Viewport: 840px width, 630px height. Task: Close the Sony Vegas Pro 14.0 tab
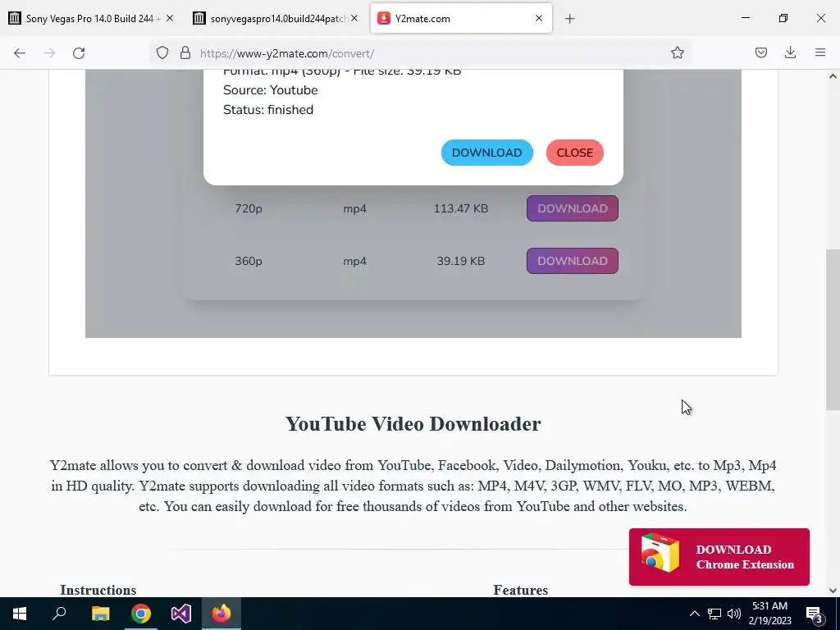coord(170,18)
